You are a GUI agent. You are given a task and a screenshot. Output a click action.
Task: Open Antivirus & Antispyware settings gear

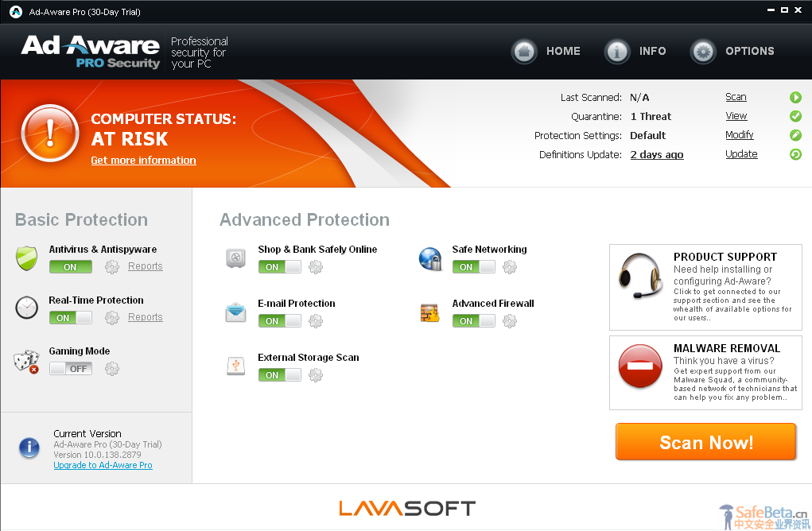[x=112, y=267]
